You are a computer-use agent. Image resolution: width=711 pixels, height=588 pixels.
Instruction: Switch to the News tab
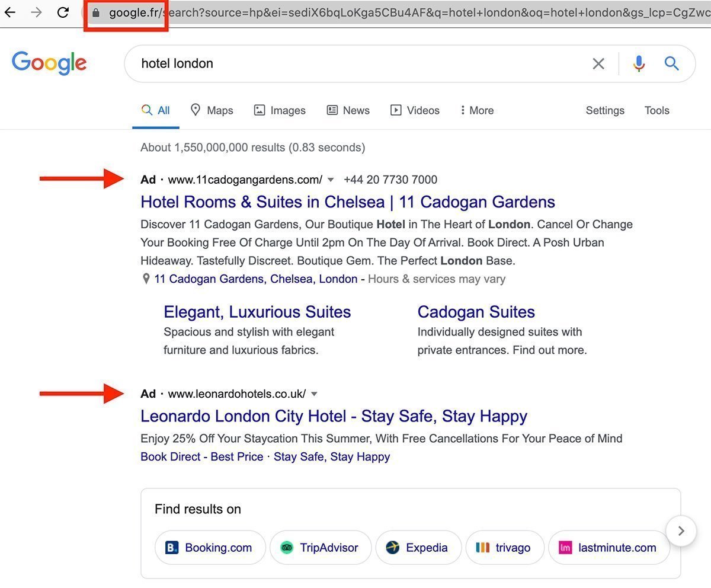click(x=348, y=110)
